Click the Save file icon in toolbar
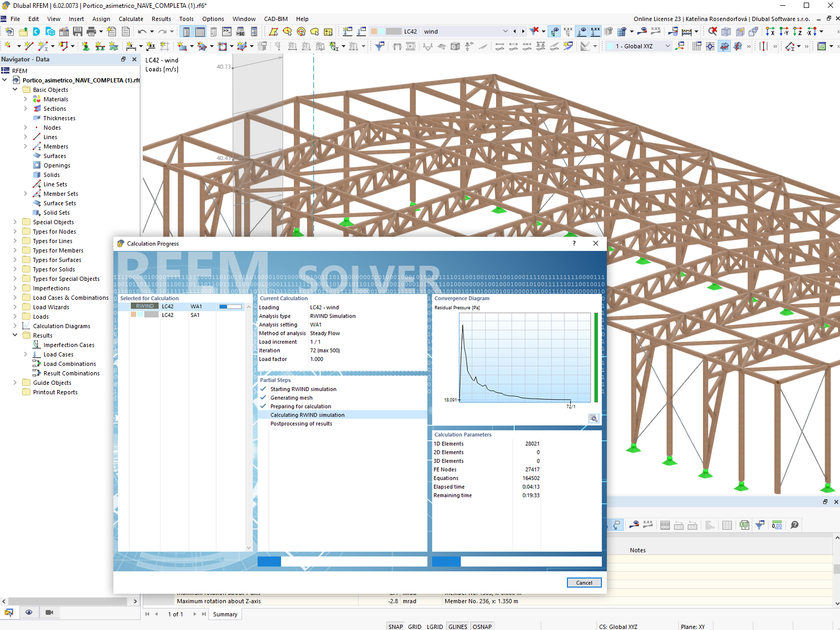 [x=78, y=31]
